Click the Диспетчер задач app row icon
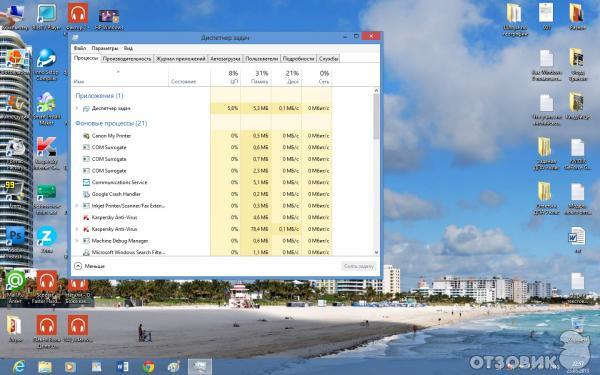Screen dimensions: 600x375 (86, 108)
